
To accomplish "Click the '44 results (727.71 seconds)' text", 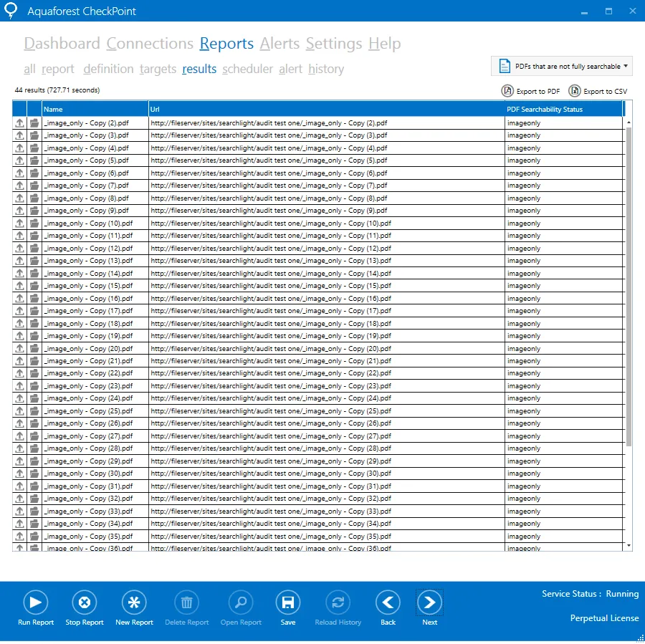I will (57, 90).
